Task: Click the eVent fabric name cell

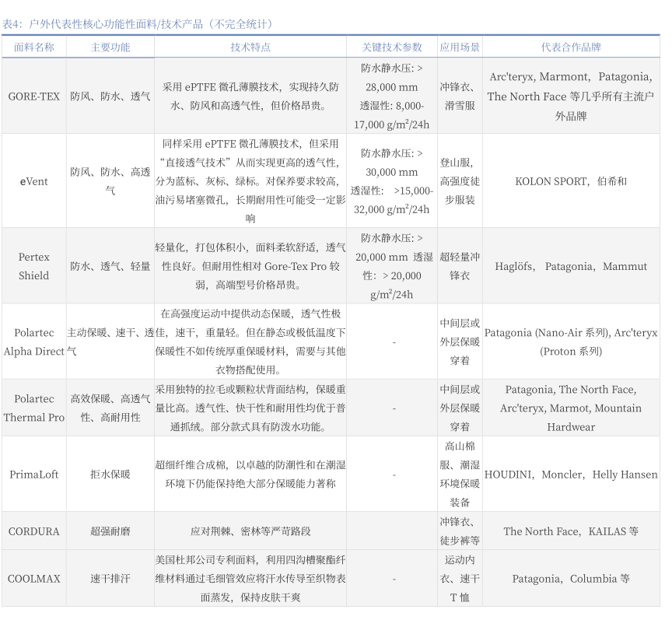Action: pos(34,181)
